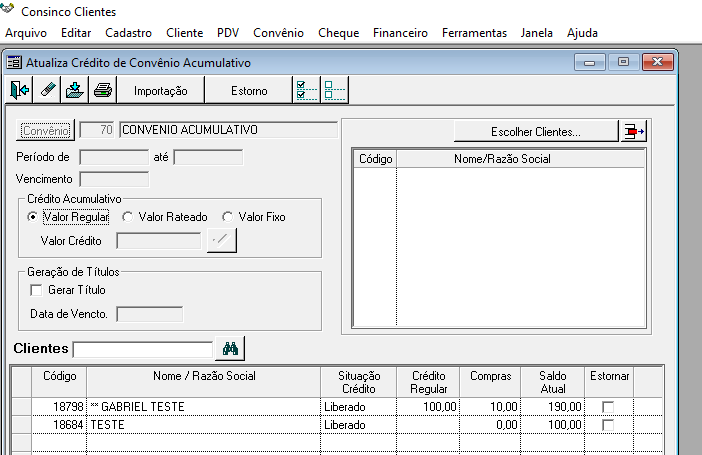702x455 pixels.
Task: Open the Editar menu
Action: pyautogui.click(x=76, y=33)
